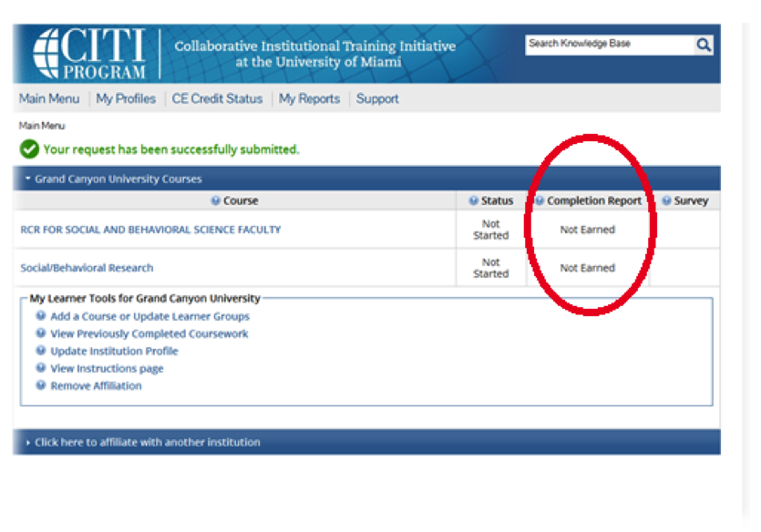Open CE Credit Status menu item

(217, 98)
